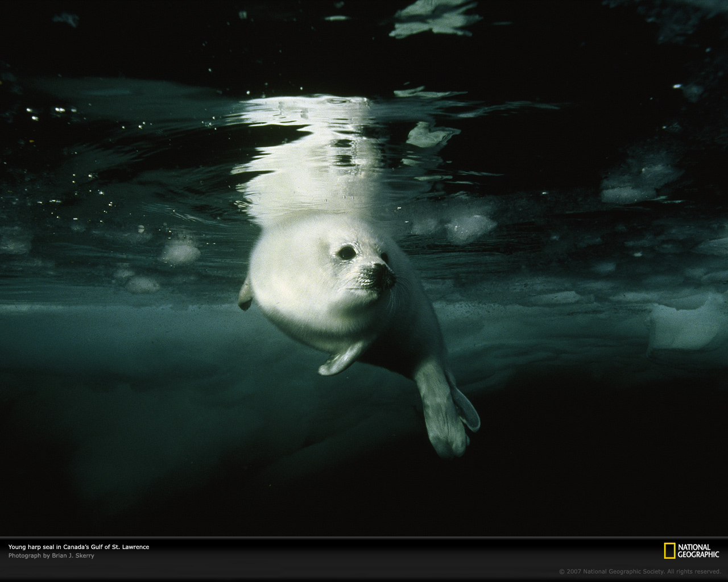This screenshot has height=582, width=728.
Task: Click the 2007 National Geographic Society copyright notice
Action: [640, 572]
